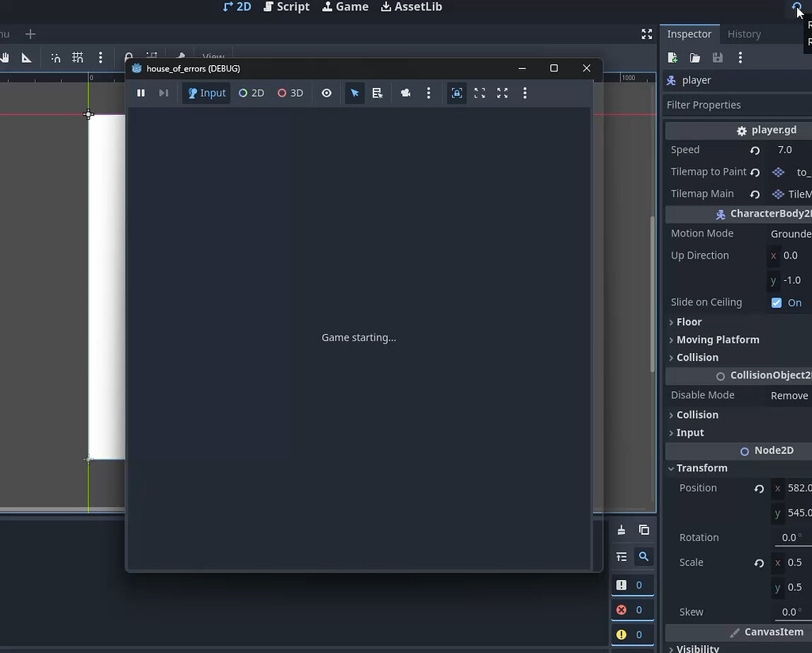Screen dimensions: 812x653
Task: Switch to the History tab
Action: click(744, 34)
